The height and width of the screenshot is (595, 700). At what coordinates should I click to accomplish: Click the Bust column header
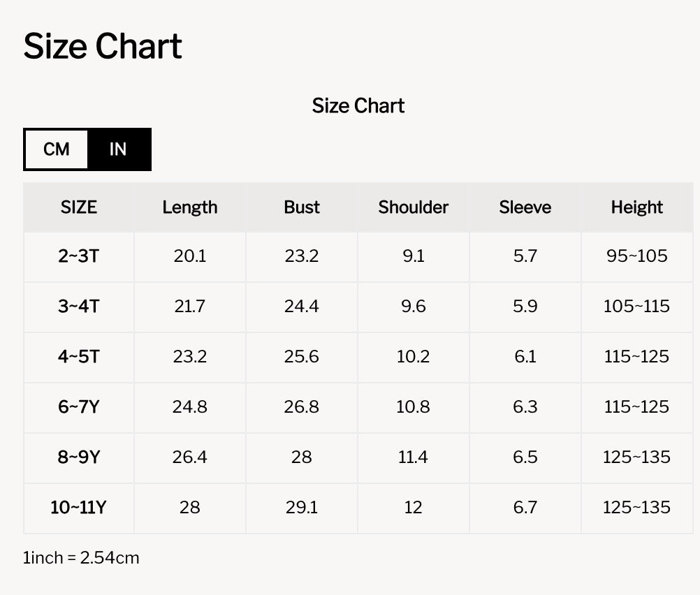[x=302, y=207]
